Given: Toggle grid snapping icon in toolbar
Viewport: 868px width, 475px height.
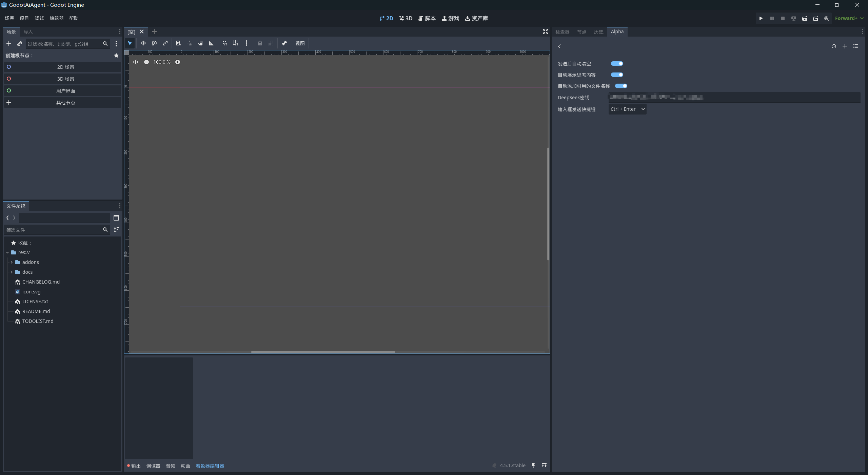Looking at the screenshot, I should pos(236,43).
